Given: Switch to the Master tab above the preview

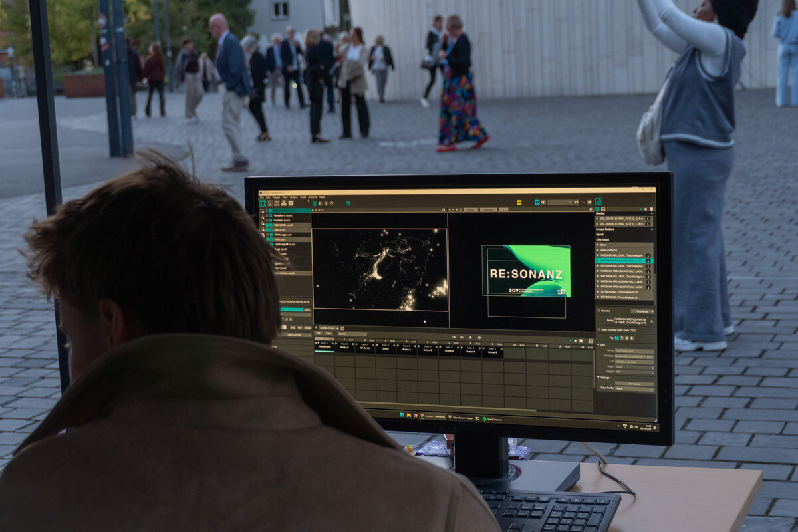Looking at the screenshot, I should tap(470, 209).
